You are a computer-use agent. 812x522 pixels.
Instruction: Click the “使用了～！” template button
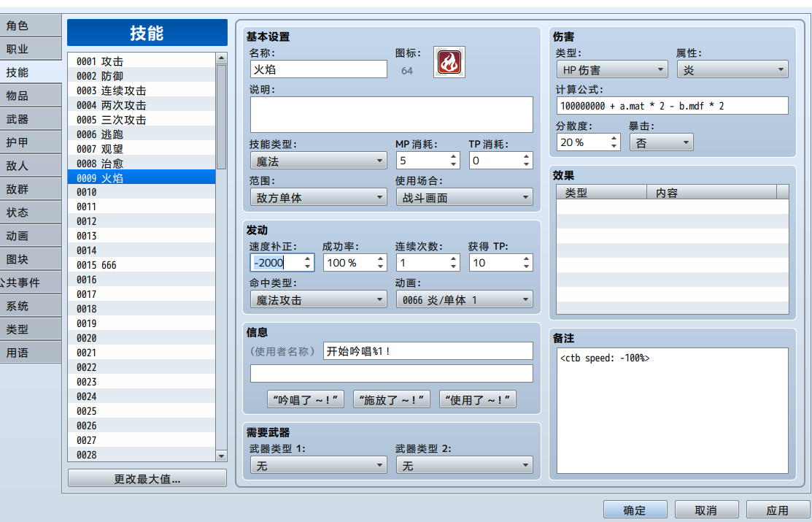[477, 399]
